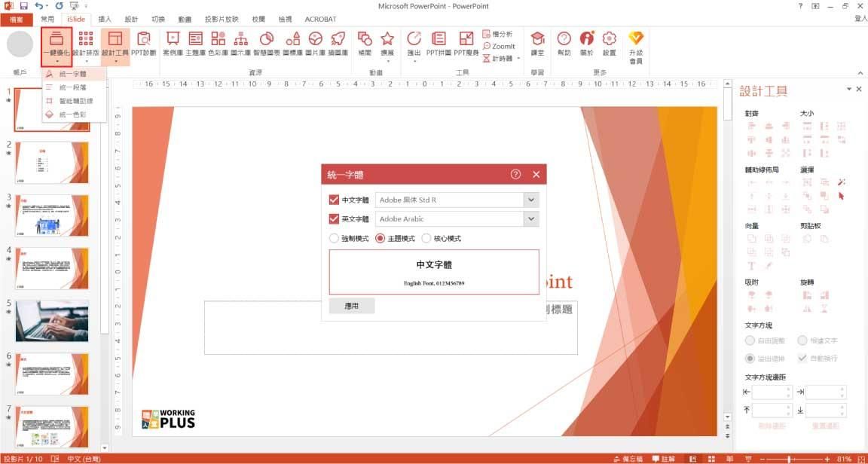Expand the Chinese font dropdown list
Screen dimensions: 868x464
pos(531,200)
